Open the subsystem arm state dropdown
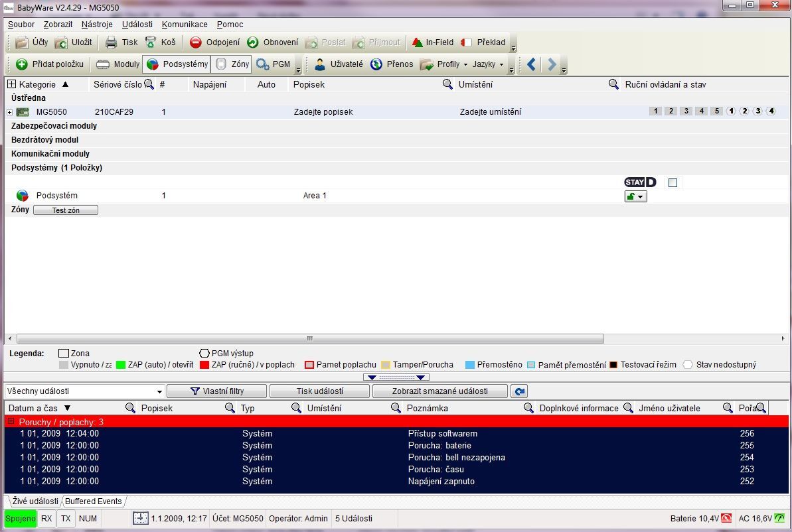The image size is (792, 532). point(635,196)
